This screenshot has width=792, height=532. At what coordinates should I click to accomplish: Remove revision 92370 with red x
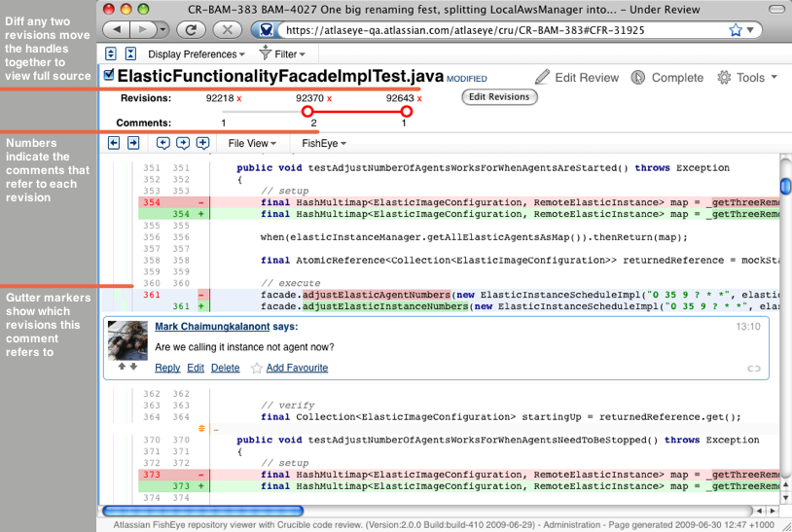(x=329, y=98)
